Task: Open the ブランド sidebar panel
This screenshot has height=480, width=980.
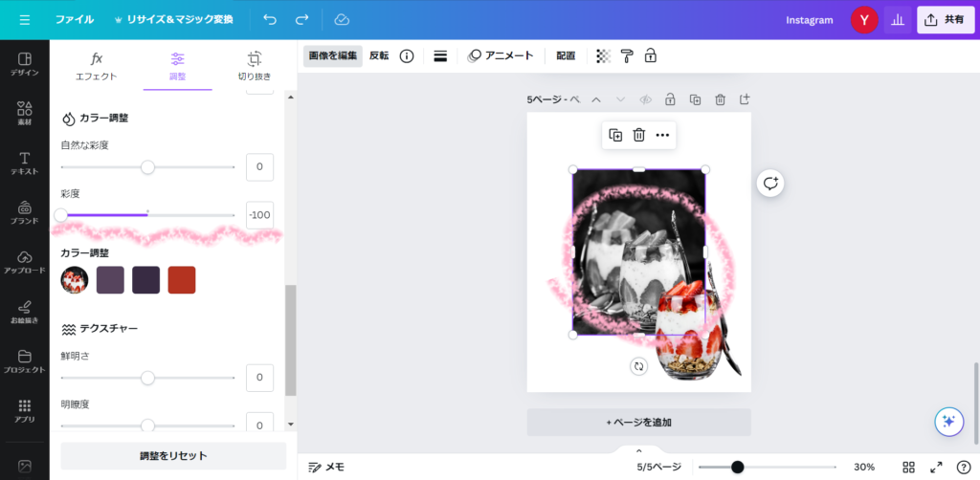Action: (24, 213)
